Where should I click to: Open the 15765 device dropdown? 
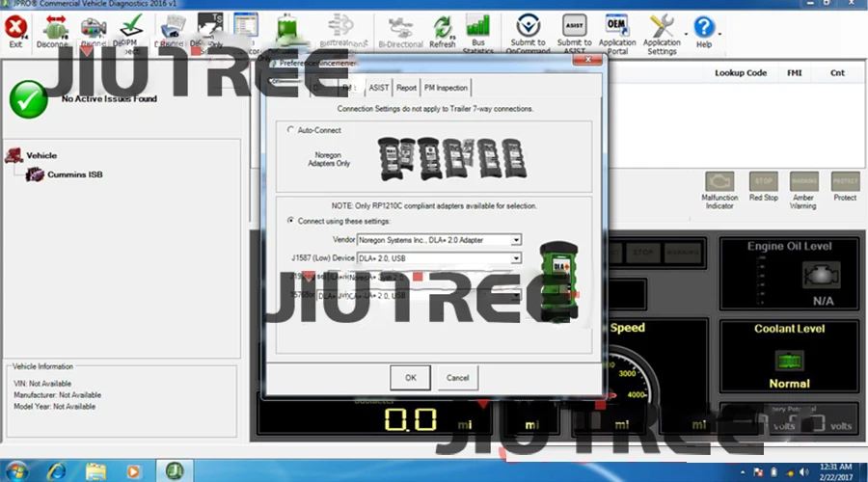click(x=516, y=296)
